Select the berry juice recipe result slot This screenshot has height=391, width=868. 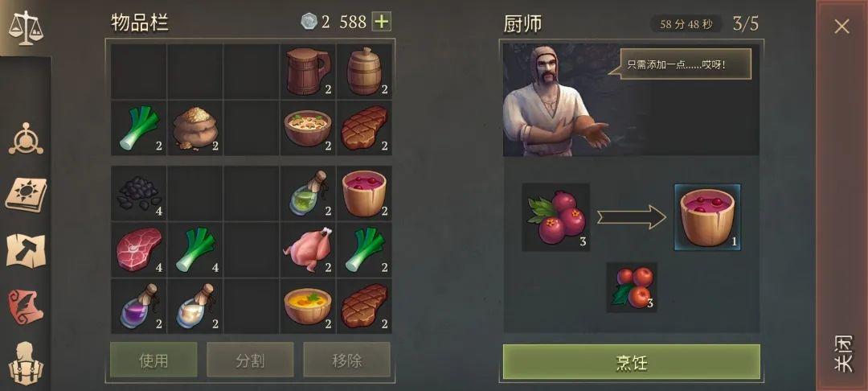707,217
